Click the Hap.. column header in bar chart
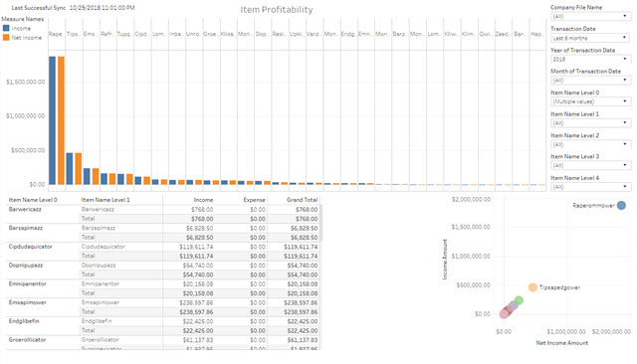Image resolution: width=637 pixels, height=364 pixels. point(536,34)
